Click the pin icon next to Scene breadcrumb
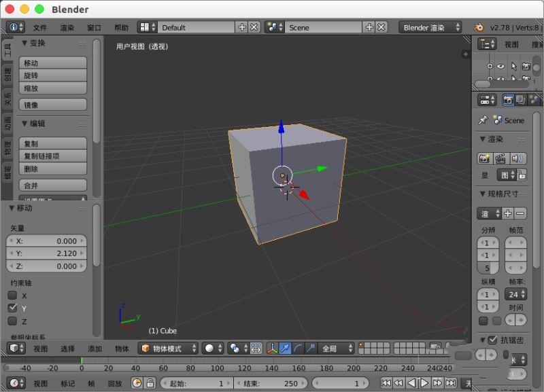 tap(482, 120)
